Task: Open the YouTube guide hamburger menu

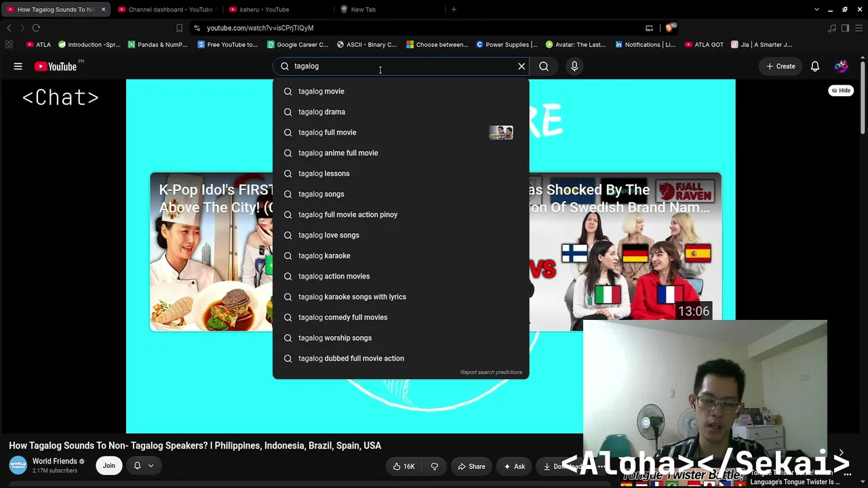Action: pos(18,66)
